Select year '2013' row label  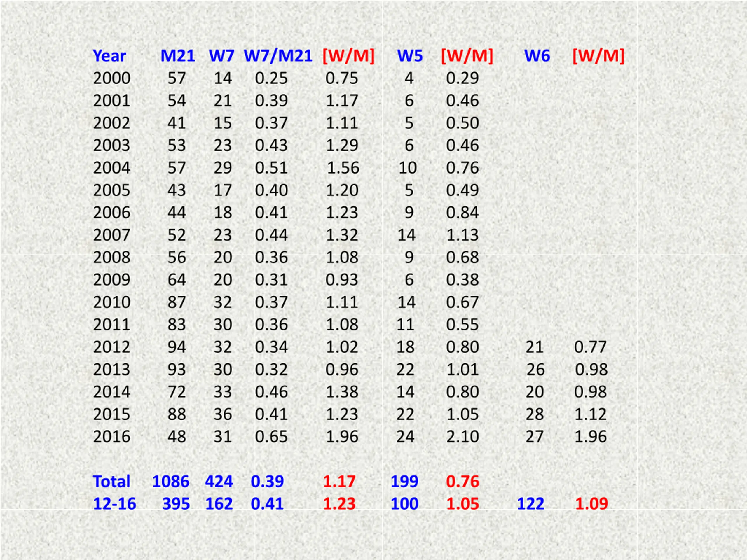[x=112, y=369]
